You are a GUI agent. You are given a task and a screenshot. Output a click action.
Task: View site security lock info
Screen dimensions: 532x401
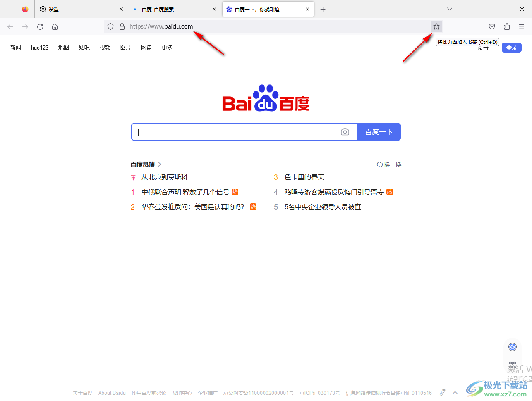coord(122,26)
